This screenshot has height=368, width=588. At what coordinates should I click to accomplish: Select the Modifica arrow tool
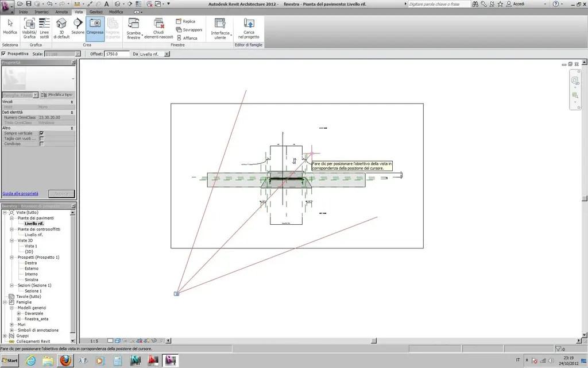(10, 27)
